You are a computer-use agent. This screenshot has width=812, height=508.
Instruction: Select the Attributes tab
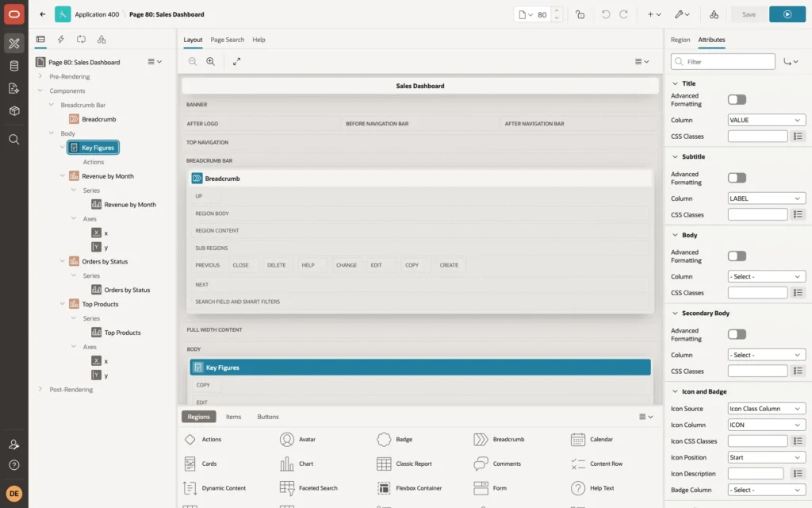pyautogui.click(x=711, y=40)
